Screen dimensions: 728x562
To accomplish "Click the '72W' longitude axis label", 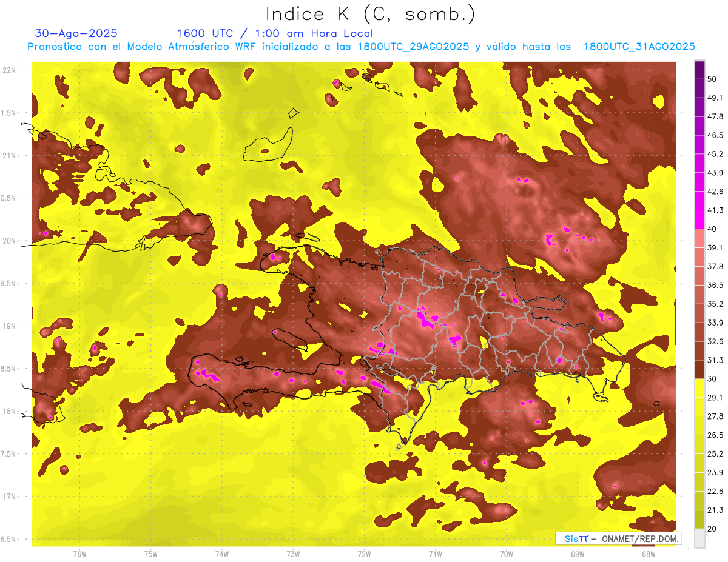I will point(365,554).
